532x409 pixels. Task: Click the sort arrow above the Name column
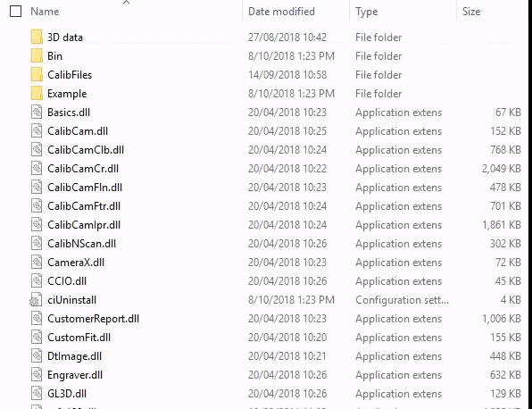126,3
